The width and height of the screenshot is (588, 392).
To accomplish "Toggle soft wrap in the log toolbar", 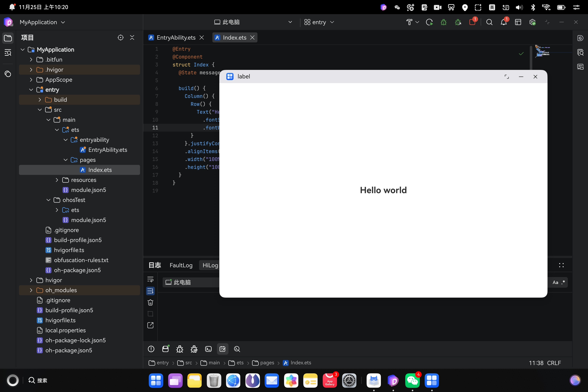I will 150,279.
